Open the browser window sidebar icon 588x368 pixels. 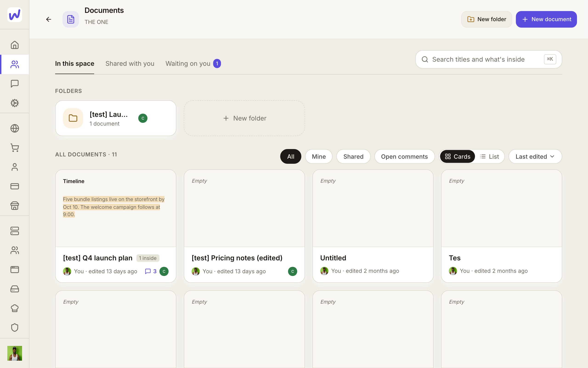tap(14, 269)
